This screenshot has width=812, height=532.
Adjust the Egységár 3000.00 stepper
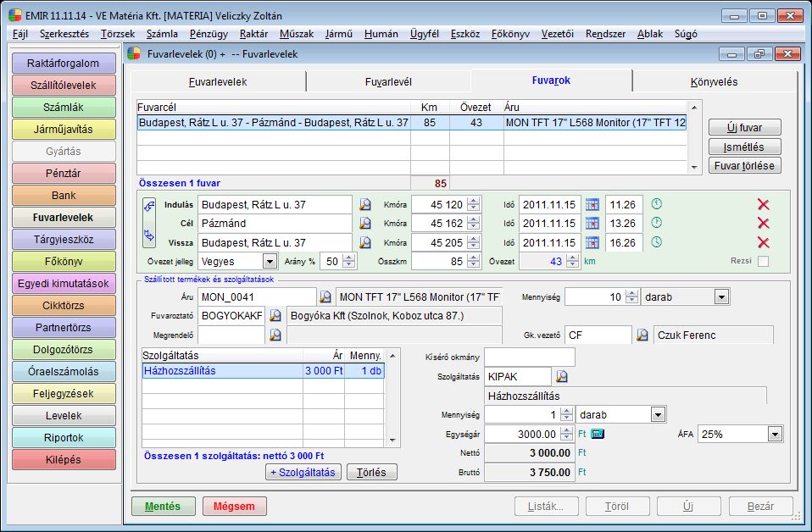point(566,434)
